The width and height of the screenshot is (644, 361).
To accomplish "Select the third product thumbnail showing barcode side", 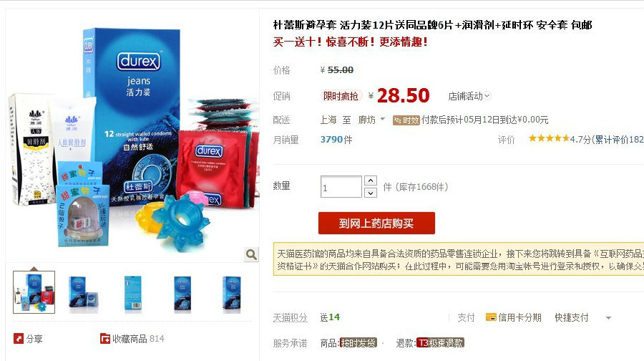I will [132, 292].
